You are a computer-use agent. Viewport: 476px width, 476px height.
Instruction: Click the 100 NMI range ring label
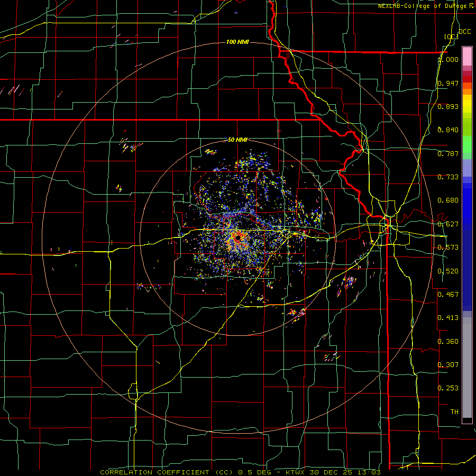(237, 42)
